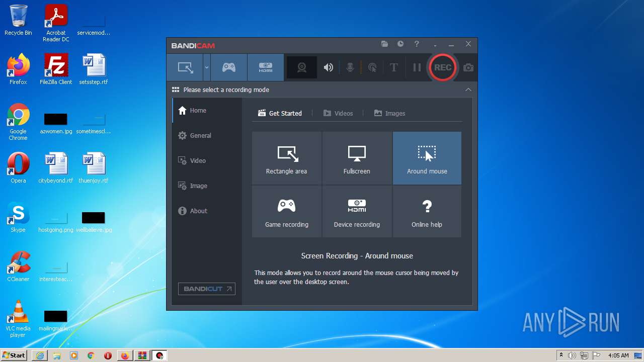This screenshot has width=644, height=362.
Task: Start recording with the REC button
Action: tap(443, 67)
